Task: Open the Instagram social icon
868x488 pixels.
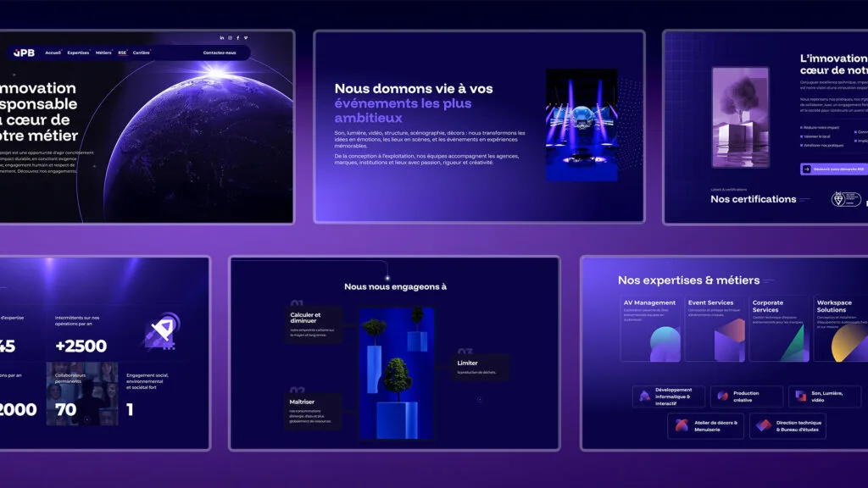Action: tap(231, 37)
